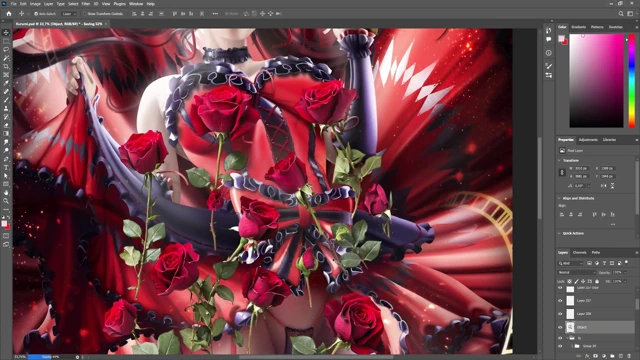Screen dimensions: 640x360
Task: Select the Eraser tool
Action: [6, 125]
